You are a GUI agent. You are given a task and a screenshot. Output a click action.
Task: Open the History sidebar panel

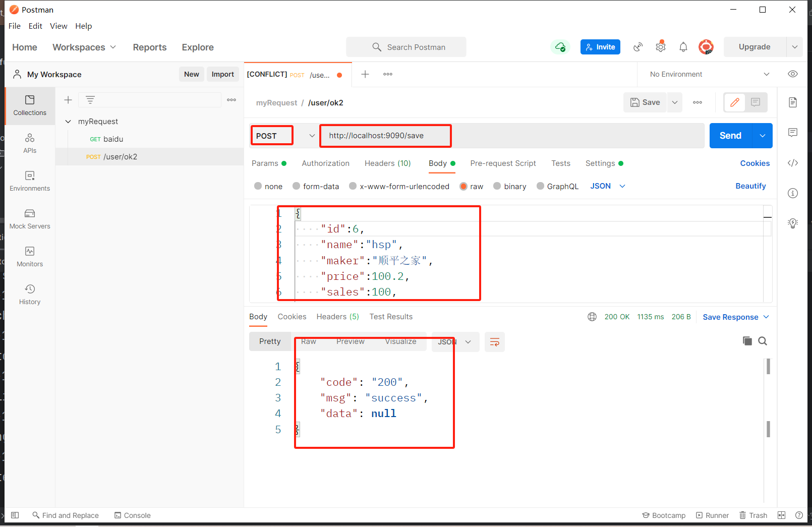tap(30, 295)
